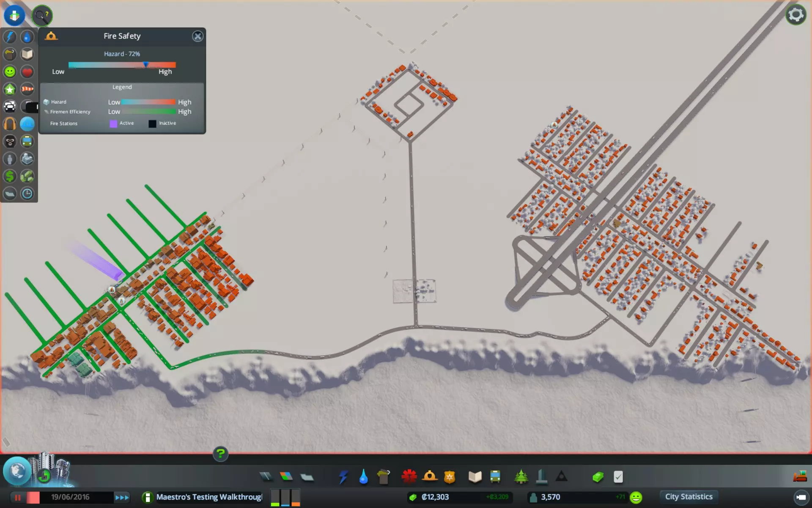This screenshot has height=508, width=812.
Task: Show the Crime info view
Action: coord(10,141)
